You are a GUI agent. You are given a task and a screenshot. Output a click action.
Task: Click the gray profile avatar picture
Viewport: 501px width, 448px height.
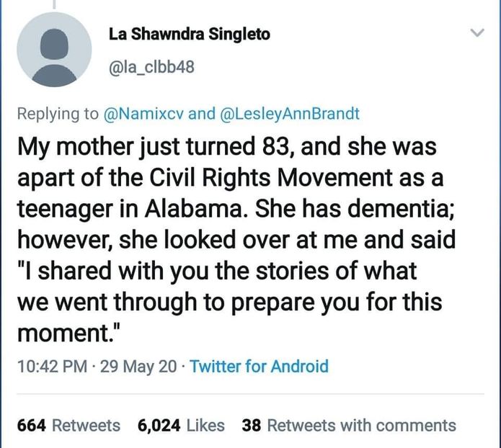point(54,50)
